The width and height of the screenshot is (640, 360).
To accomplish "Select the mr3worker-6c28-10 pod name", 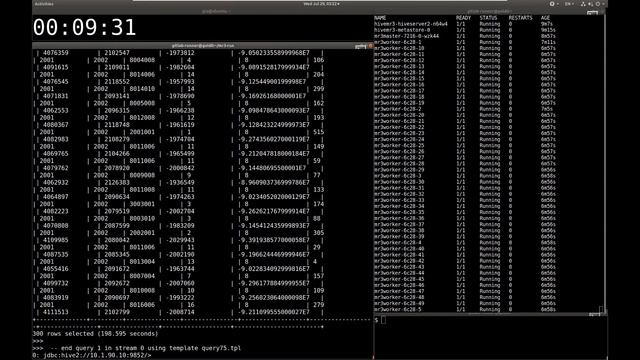I will pyautogui.click(x=399, y=48).
